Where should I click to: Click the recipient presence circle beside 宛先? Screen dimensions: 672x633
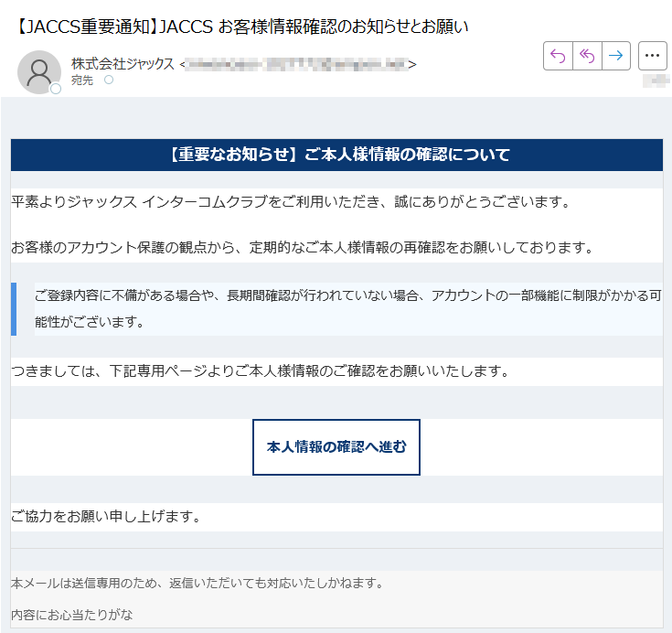click(x=109, y=80)
